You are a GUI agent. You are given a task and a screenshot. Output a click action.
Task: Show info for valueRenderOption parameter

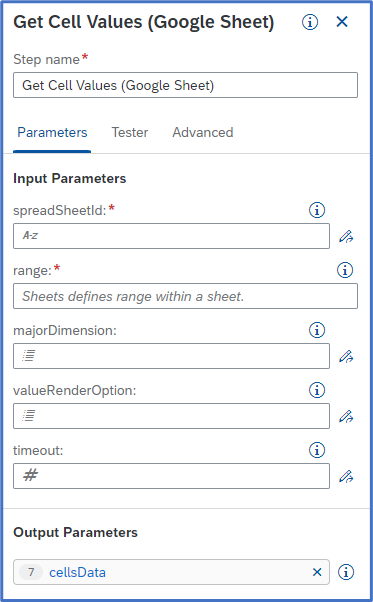317,390
